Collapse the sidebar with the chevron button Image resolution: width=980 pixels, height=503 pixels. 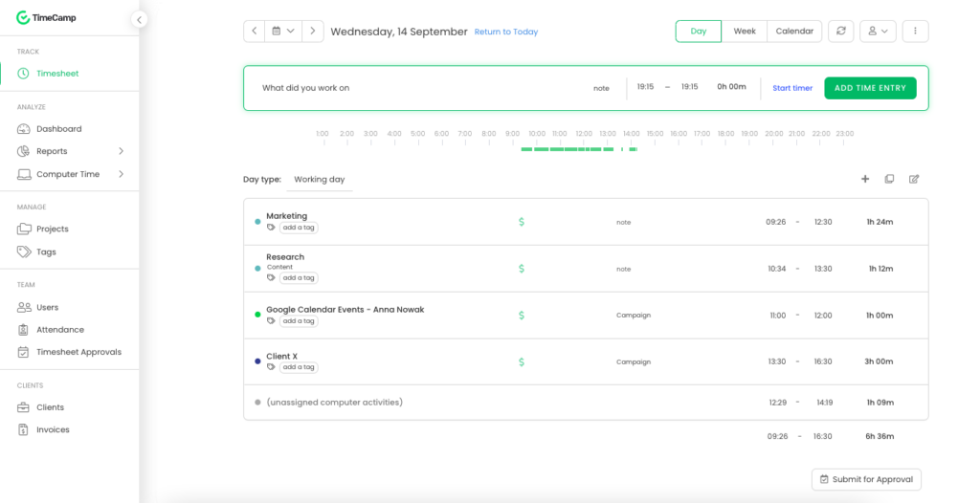(140, 19)
